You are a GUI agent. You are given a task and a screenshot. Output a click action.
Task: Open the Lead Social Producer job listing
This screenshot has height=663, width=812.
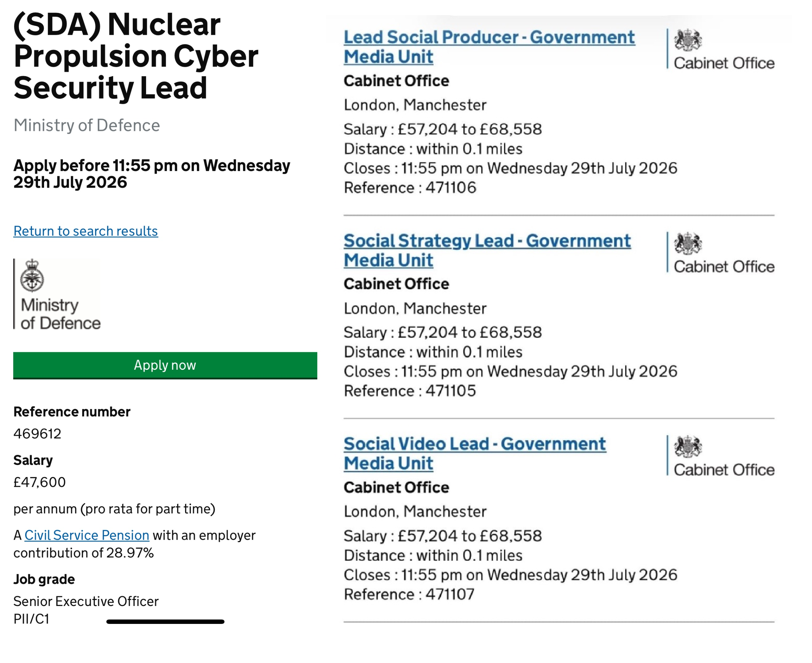(489, 47)
